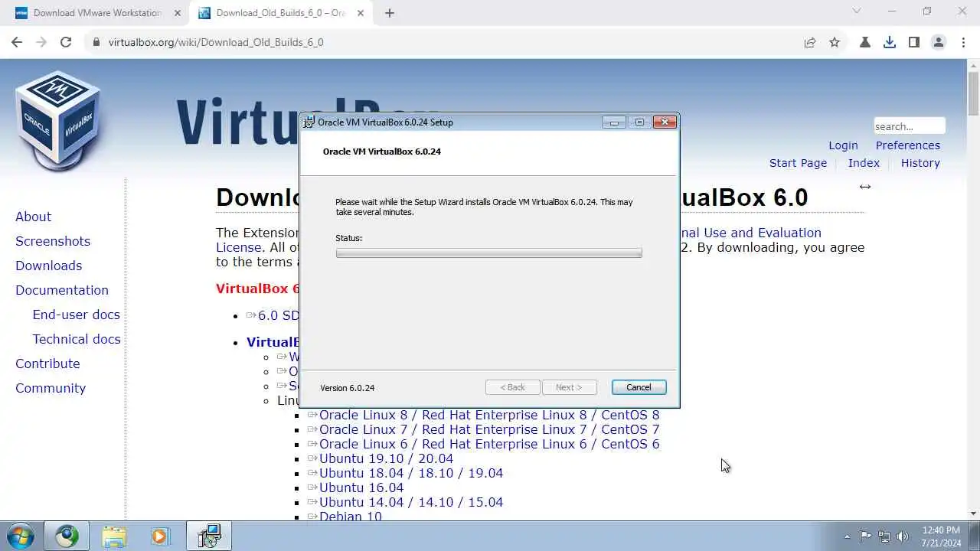
Task: Open the extensions icon in Chrome toolbar
Action: [x=865, y=42]
